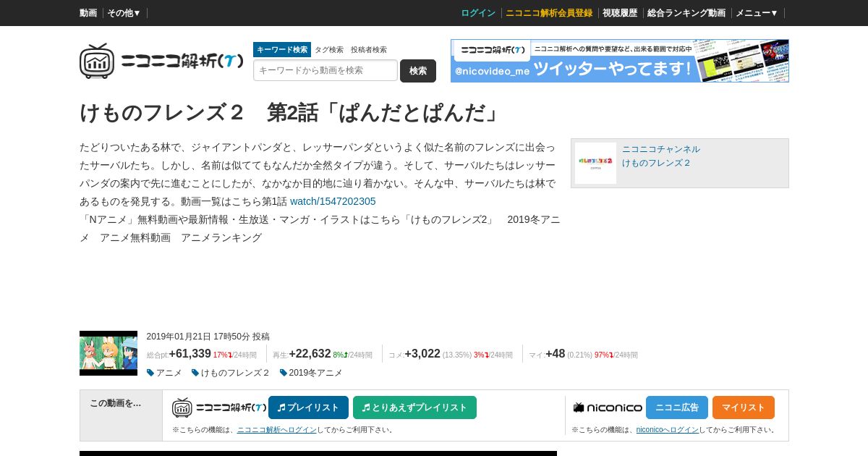Click the 再生 count +22,632

[310, 354]
